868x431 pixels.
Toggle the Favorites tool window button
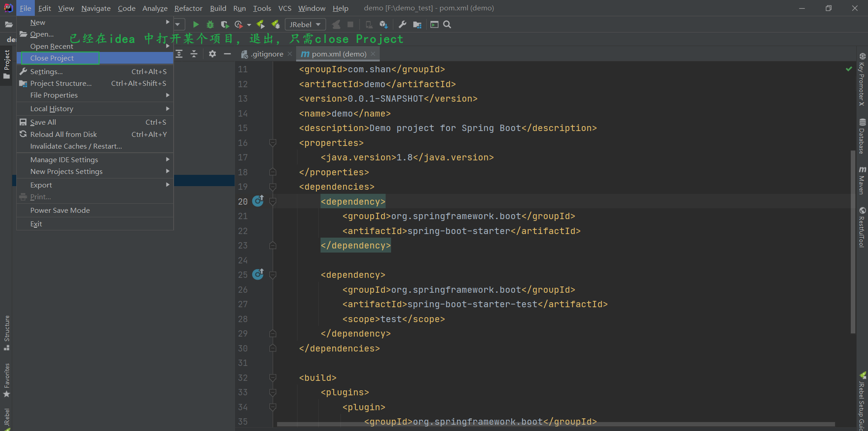pyautogui.click(x=6, y=380)
